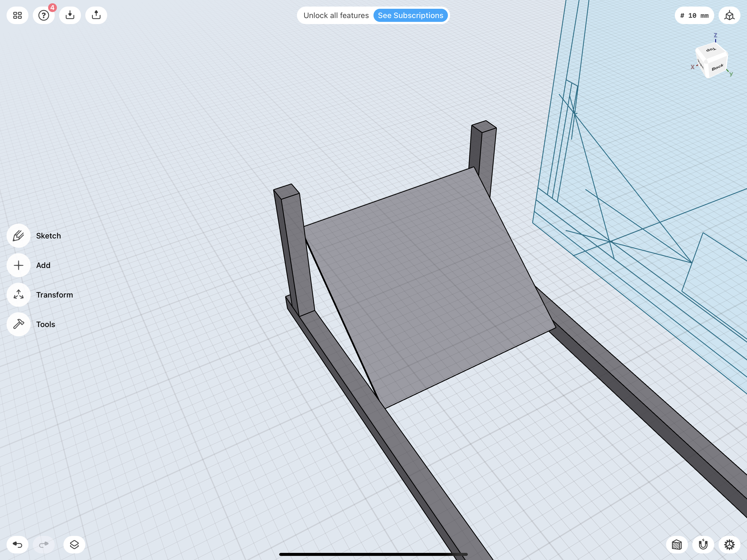Open the visual properties striped cube icon
747x560 pixels.
coord(677,544)
